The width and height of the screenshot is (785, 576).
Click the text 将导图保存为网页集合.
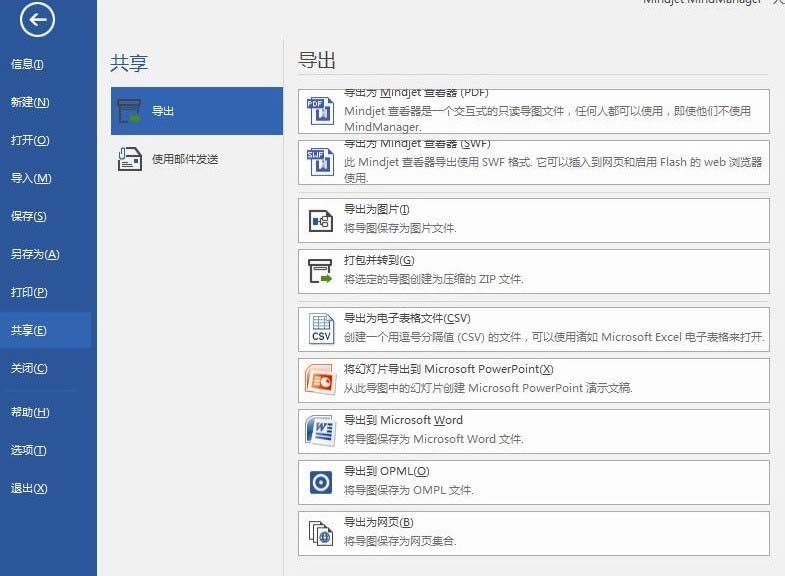click(400, 541)
